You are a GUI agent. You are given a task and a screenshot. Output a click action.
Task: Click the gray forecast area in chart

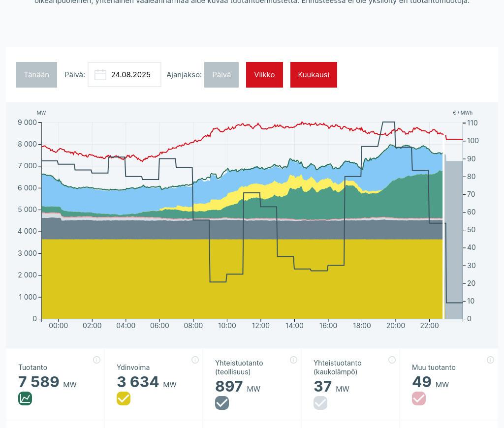453,236
